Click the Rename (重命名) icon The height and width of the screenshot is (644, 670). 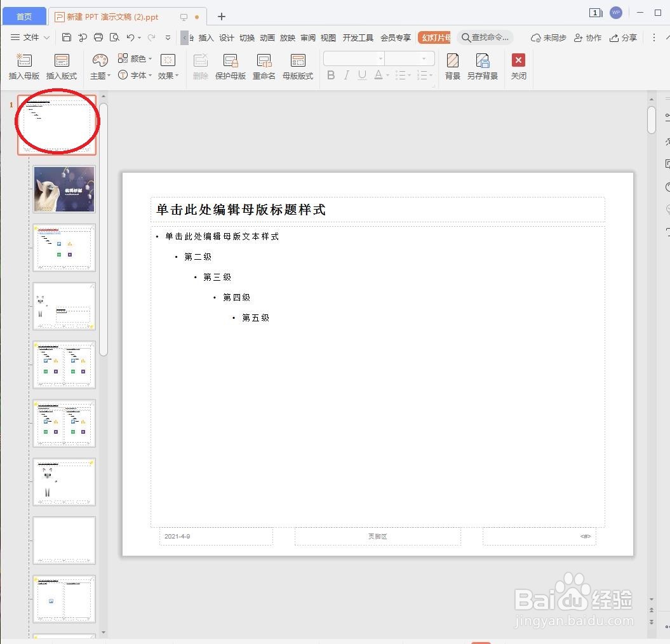(264, 66)
